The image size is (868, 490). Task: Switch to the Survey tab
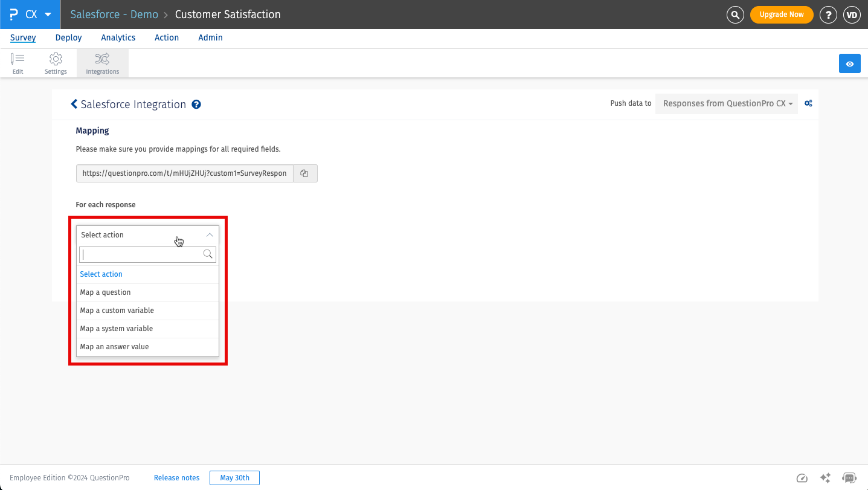point(23,37)
